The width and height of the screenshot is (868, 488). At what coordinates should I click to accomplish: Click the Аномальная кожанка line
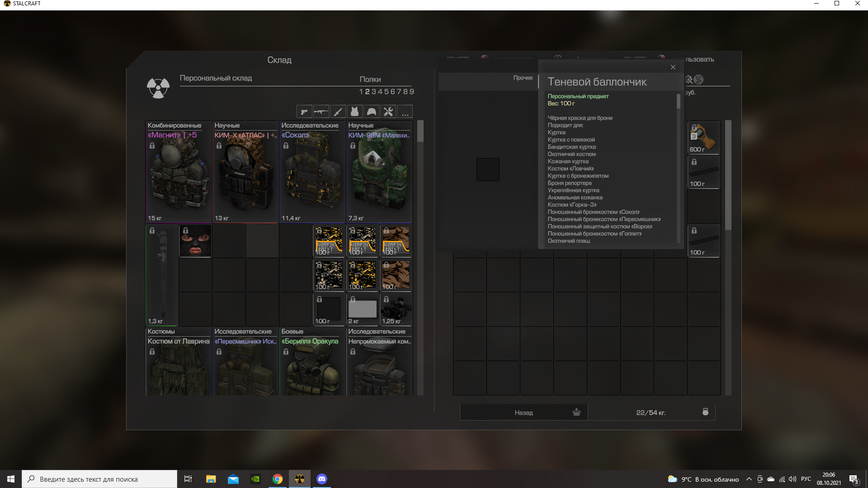coord(575,197)
